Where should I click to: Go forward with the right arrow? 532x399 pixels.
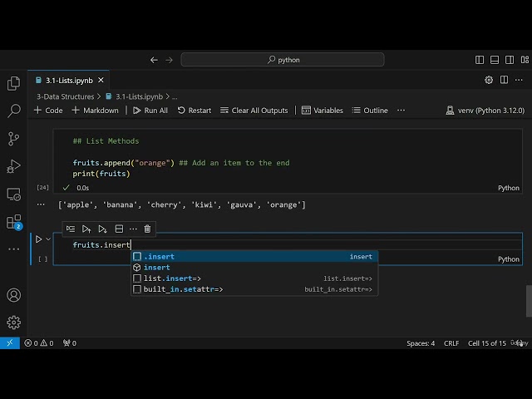[169, 60]
